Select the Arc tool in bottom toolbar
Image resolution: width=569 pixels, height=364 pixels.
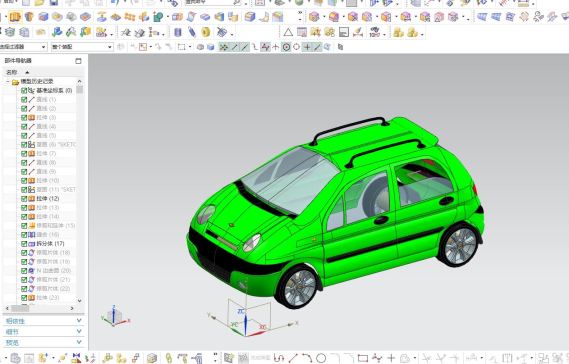307,358
